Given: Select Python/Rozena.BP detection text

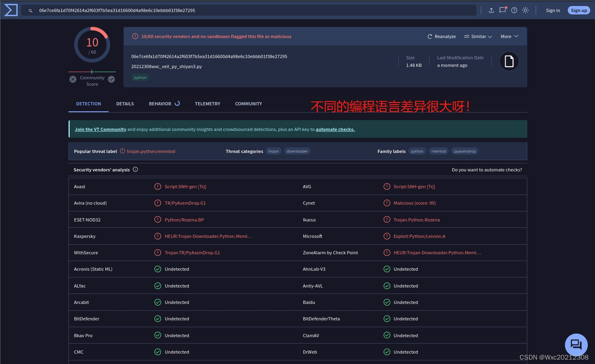Looking at the screenshot, I should [x=184, y=220].
